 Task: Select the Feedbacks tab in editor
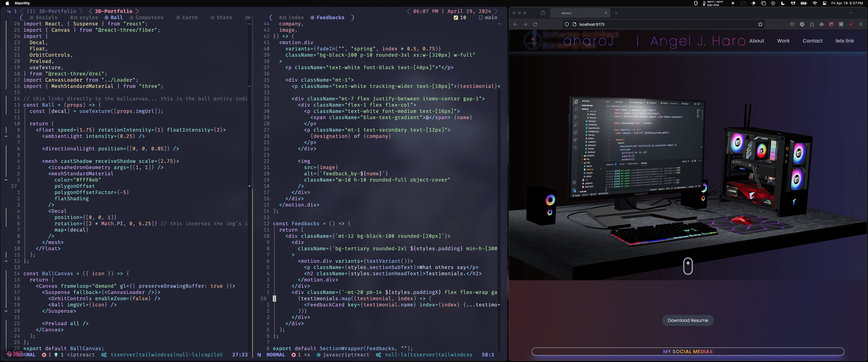coord(330,17)
